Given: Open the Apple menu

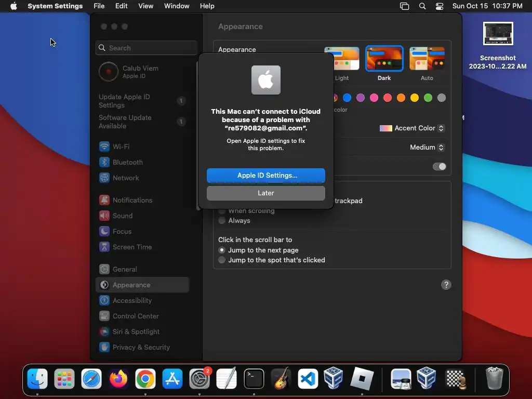Looking at the screenshot, I should [x=14, y=6].
